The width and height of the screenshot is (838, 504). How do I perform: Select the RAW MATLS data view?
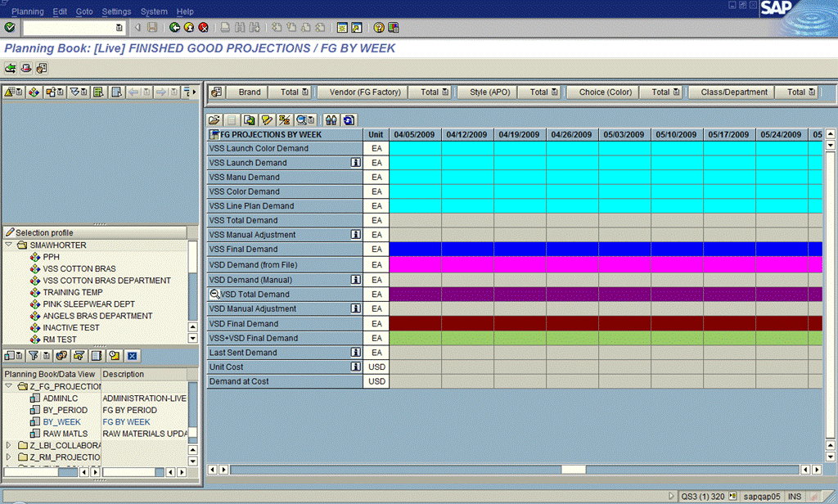(x=65, y=434)
